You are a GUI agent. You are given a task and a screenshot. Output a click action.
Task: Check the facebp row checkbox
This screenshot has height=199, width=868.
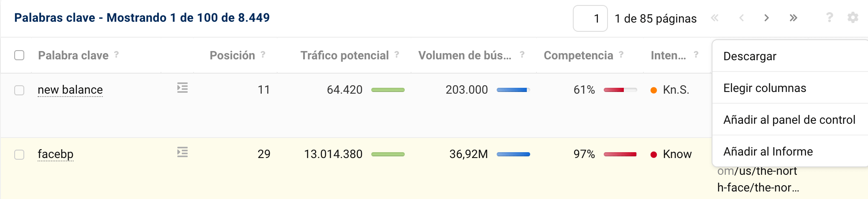tap(19, 155)
